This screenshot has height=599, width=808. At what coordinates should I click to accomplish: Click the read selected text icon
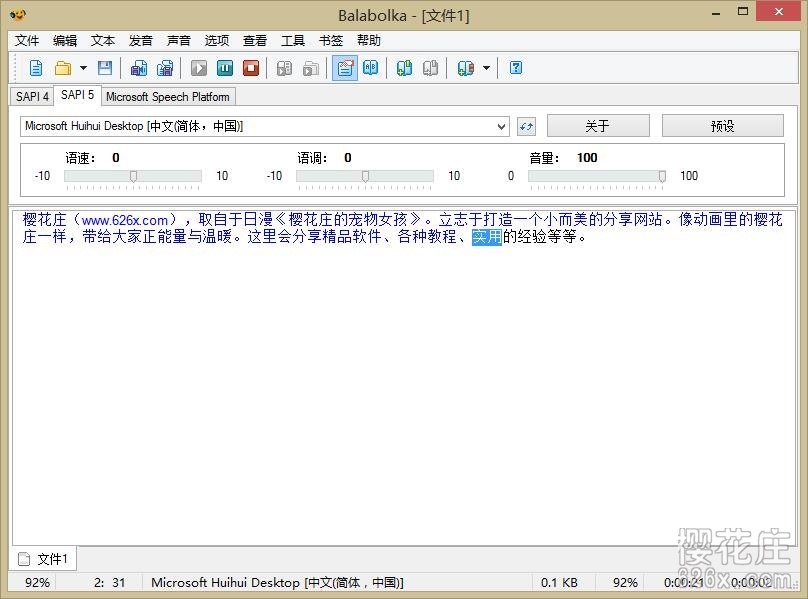[x=284, y=68]
